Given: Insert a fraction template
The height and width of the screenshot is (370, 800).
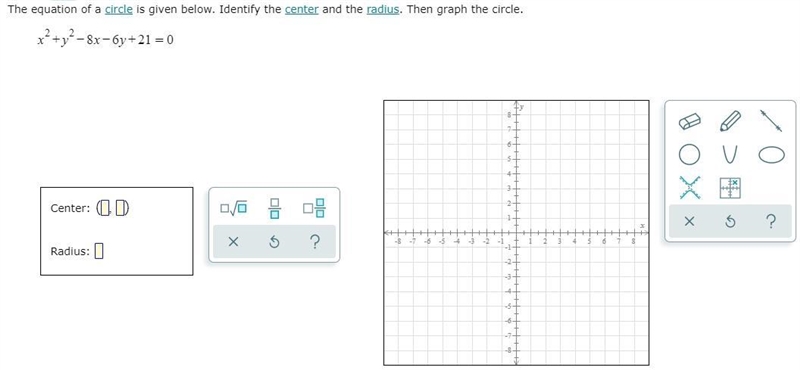Looking at the screenshot, I should pyautogui.click(x=274, y=208).
